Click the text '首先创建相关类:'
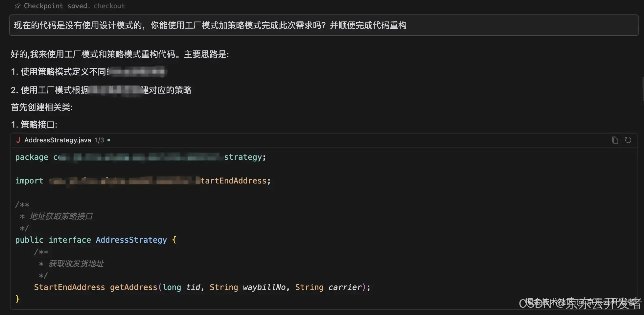Screen dimensions: 644x315 [42, 107]
